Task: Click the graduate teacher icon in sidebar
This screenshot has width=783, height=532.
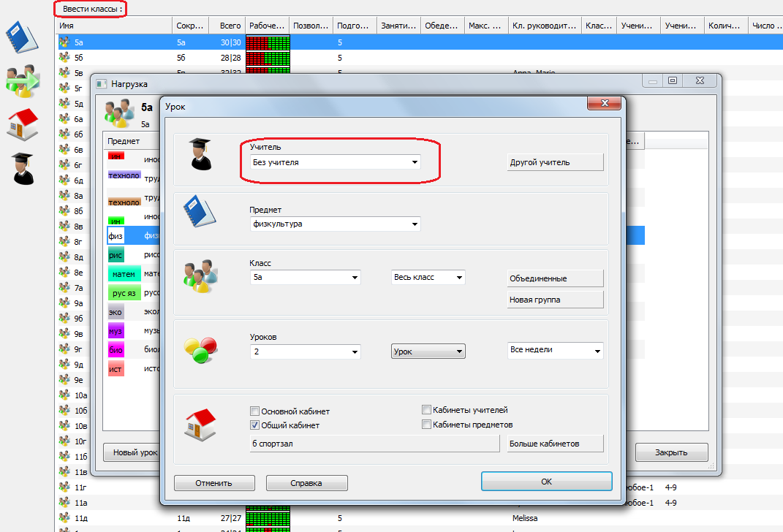Action: coord(22,168)
